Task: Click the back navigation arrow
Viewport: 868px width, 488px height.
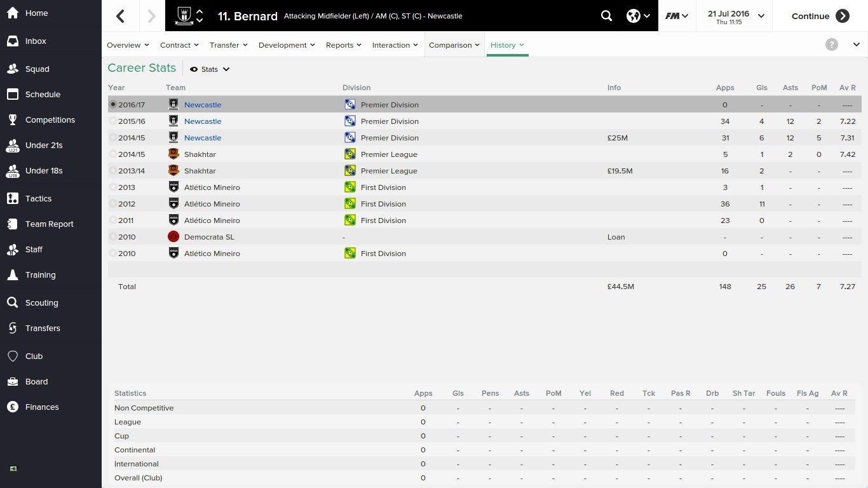Action: 120,17
